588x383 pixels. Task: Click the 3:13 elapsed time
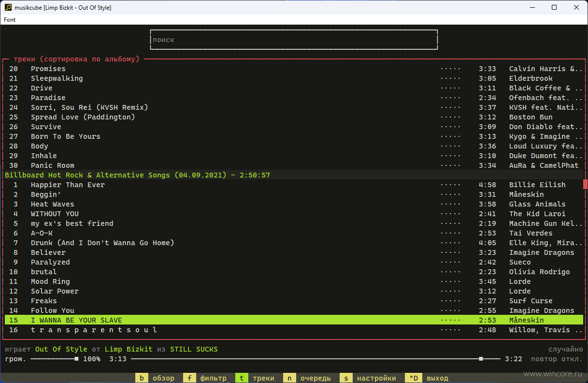point(118,359)
